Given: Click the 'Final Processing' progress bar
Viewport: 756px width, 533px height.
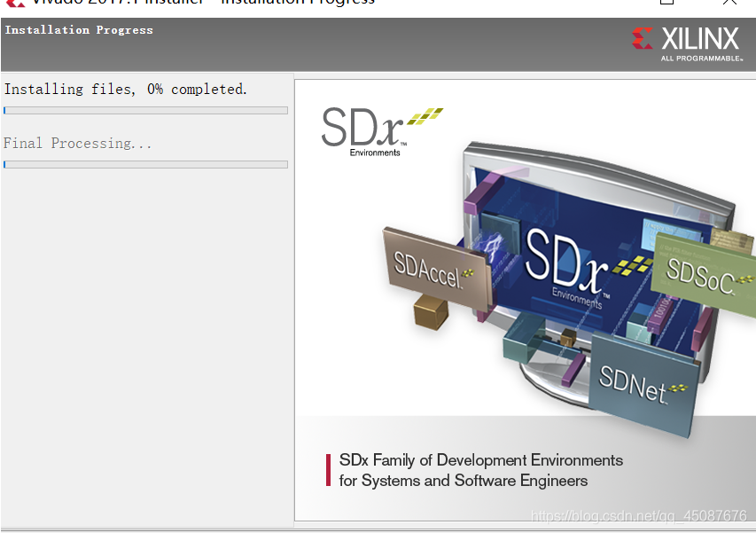Looking at the screenshot, I should 145,164.
